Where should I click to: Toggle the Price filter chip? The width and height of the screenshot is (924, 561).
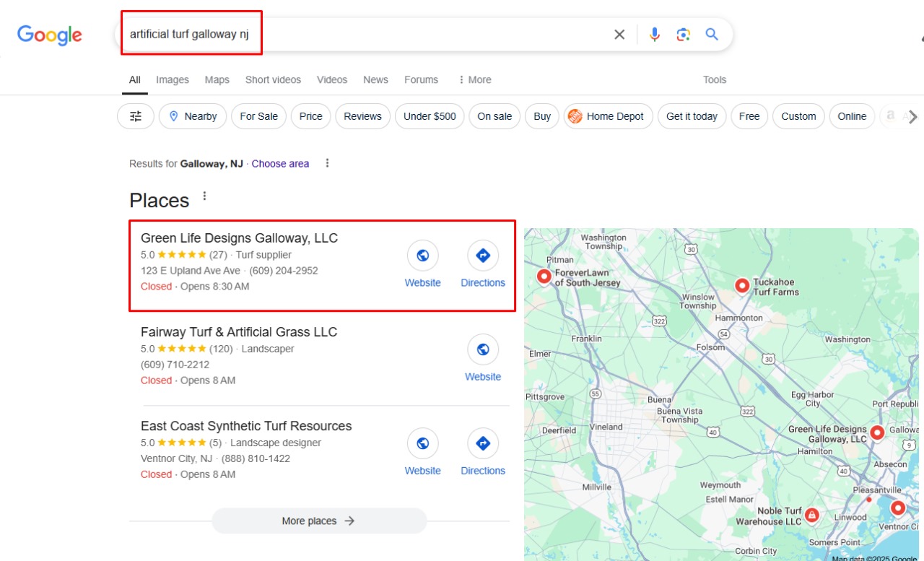311,116
